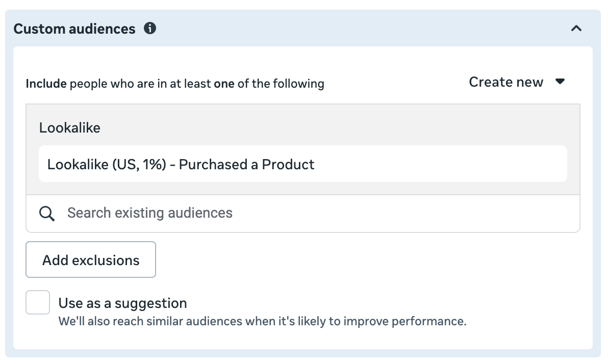
Task: Click the similar audiences description text
Action: tap(262, 322)
